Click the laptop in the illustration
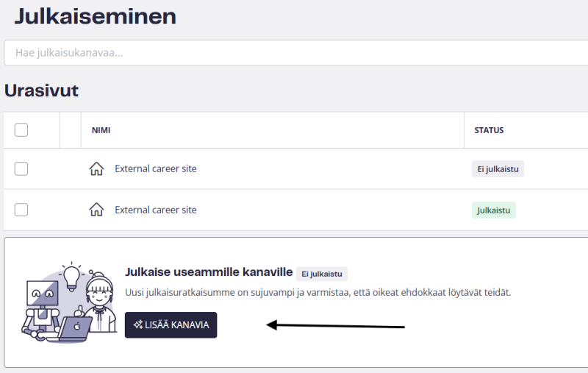 point(76,330)
